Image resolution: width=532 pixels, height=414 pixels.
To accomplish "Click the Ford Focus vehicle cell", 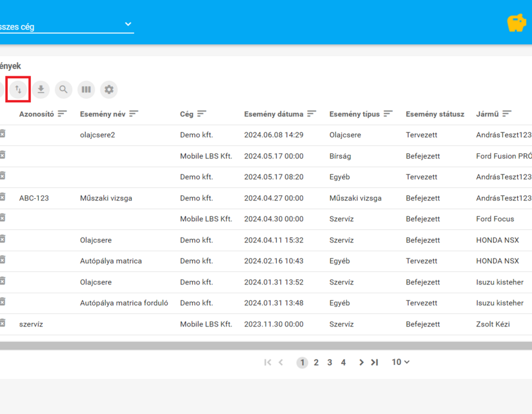I will [495, 219].
